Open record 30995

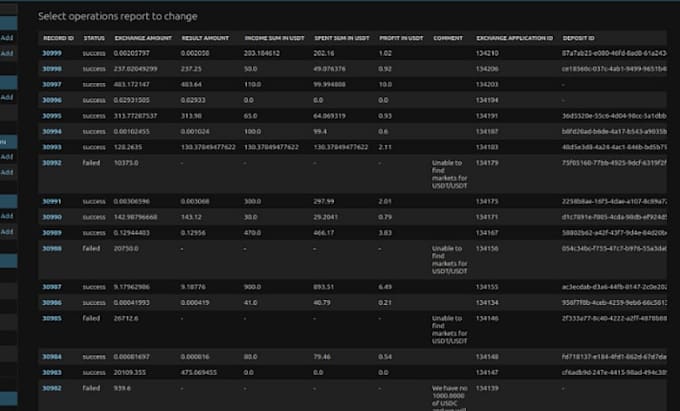click(52, 116)
